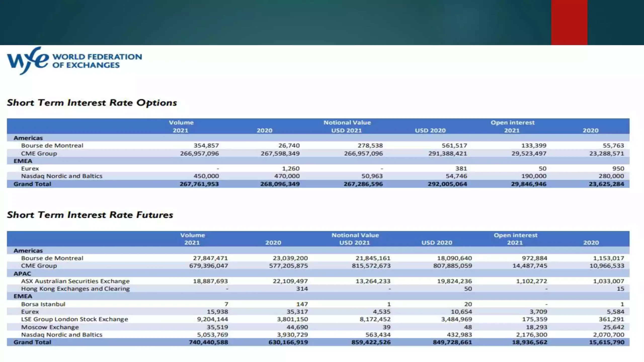Click Bourse de Montreal options volume 354,857
Viewport: 644px width, 362px height.
[x=206, y=146]
